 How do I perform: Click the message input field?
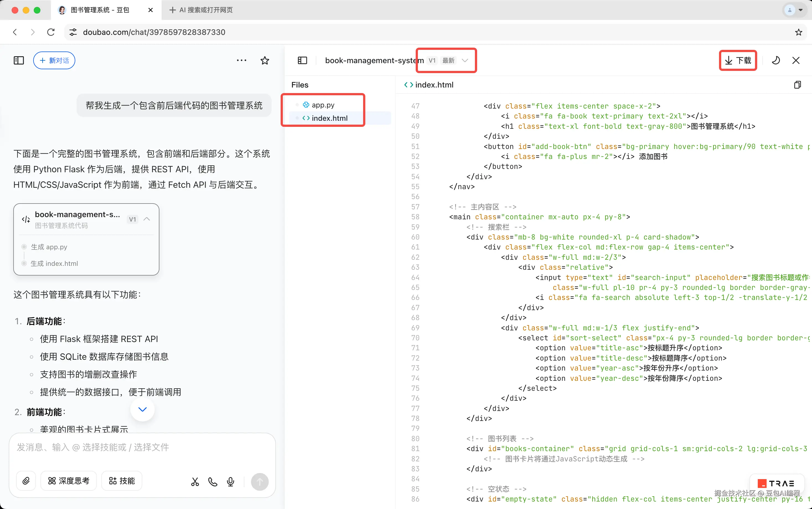coord(141,448)
